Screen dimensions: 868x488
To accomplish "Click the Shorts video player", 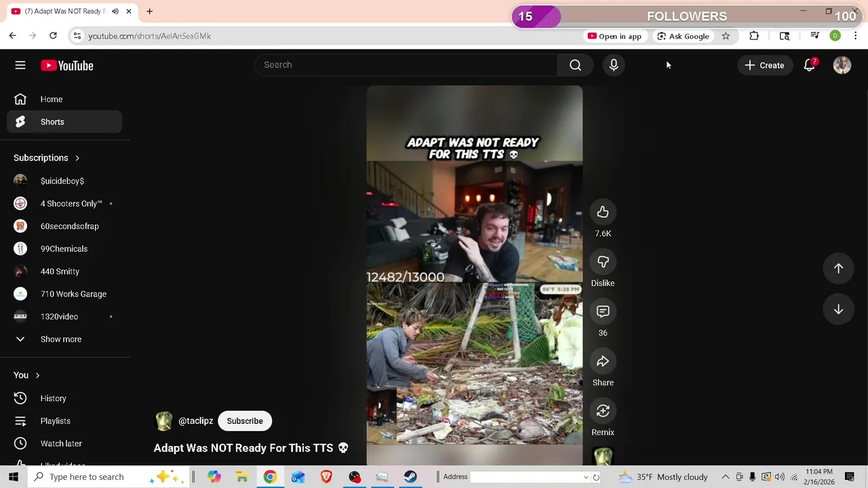I will (x=474, y=275).
